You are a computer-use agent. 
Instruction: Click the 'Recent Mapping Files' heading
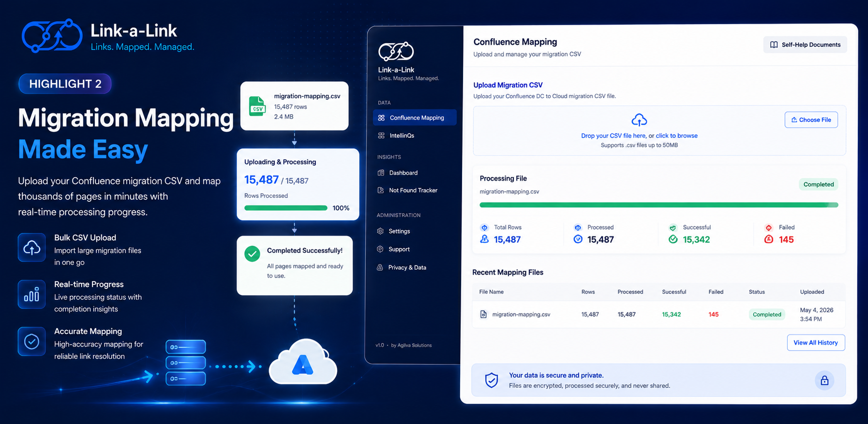[508, 272]
